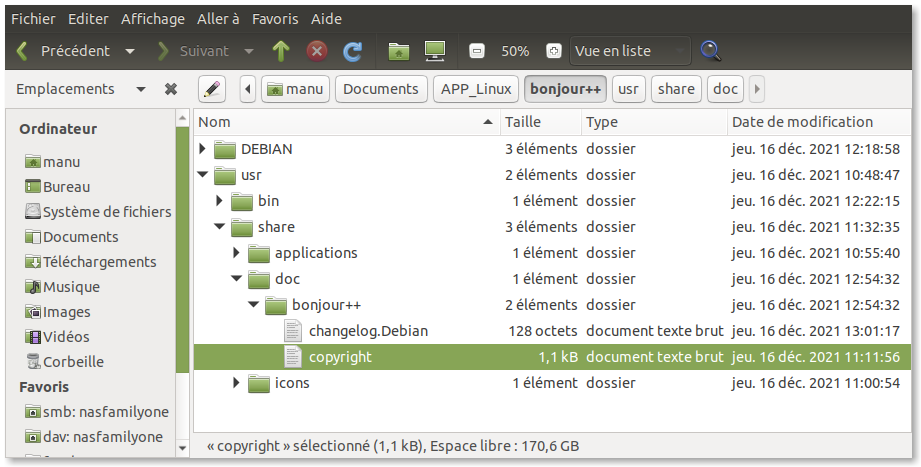
Task: Collapse the usr folder tree arrow
Action: (203, 174)
